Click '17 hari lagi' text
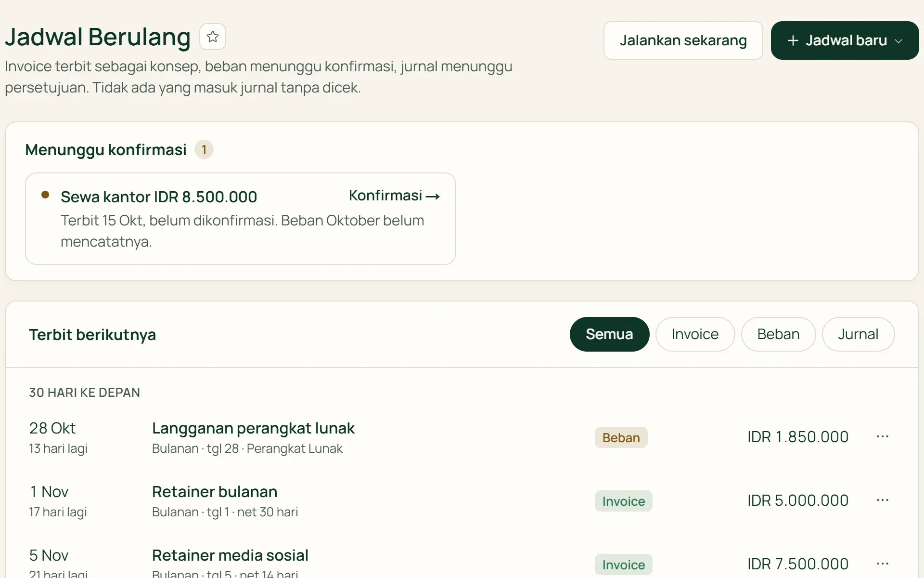924x578 pixels. click(58, 512)
